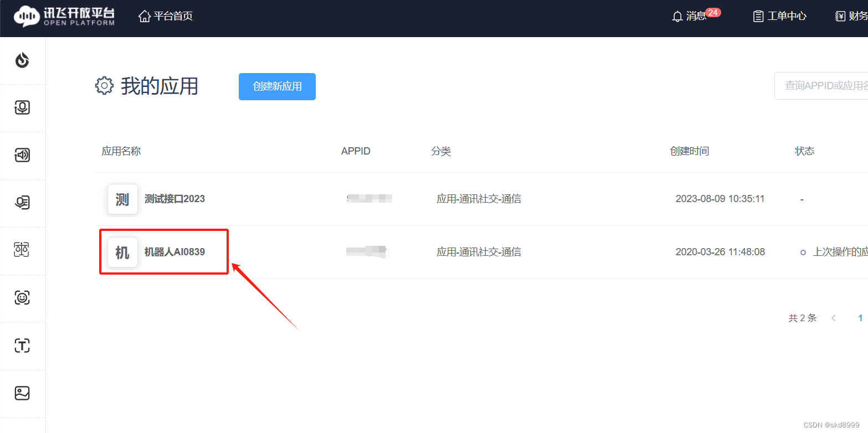Click the red 24 message badge

713,12
